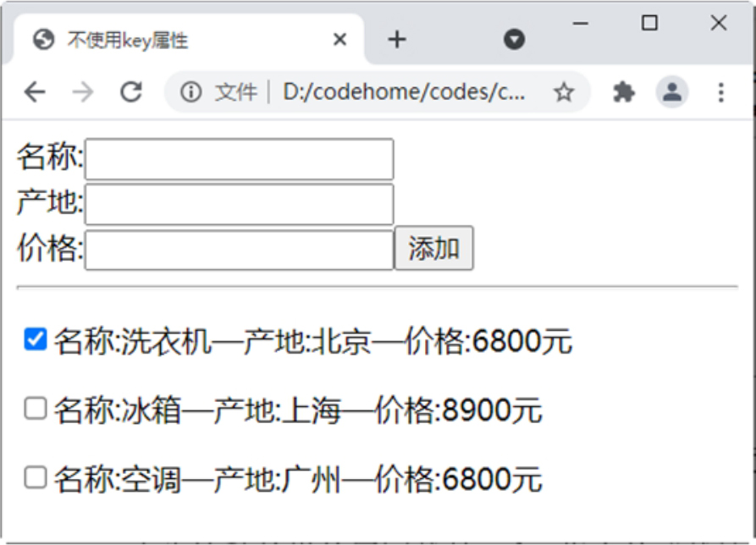The image size is (756, 545).
Task: Reload the page with refresh icon
Action: [x=131, y=91]
